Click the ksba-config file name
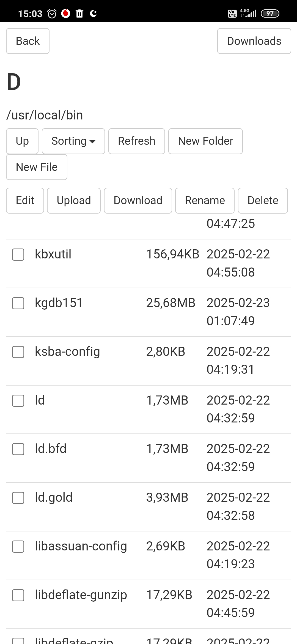 pyautogui.click(x=67, y=352)
